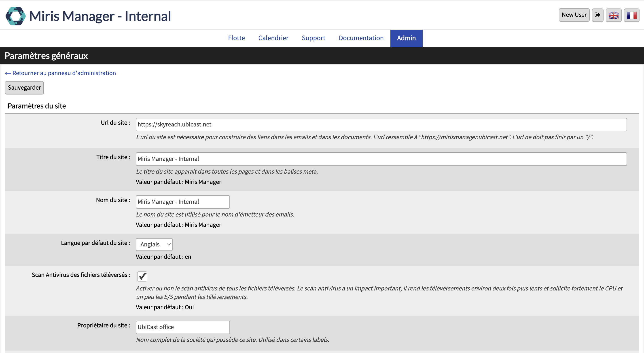Open the Langue par défaut dropdown
Image resolution: width=644 pixels, height=353 pixels.
(154, 245)
